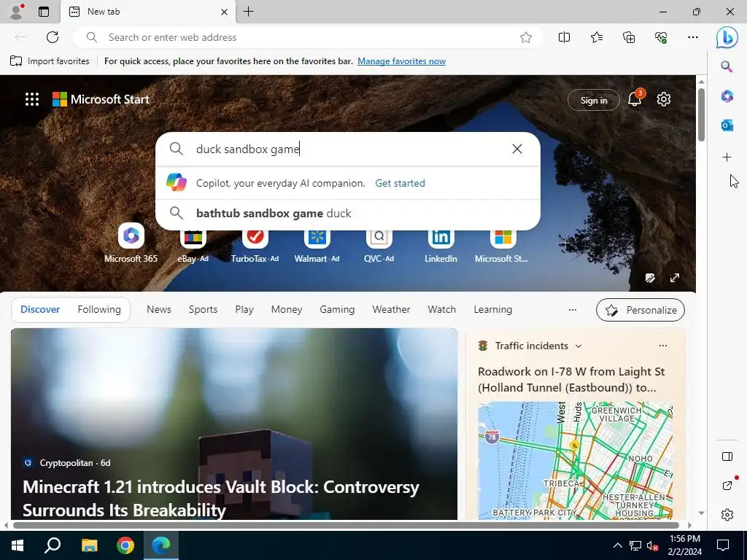Open the Money category
This screenshot has height=560, width=747.
[286, 309]
